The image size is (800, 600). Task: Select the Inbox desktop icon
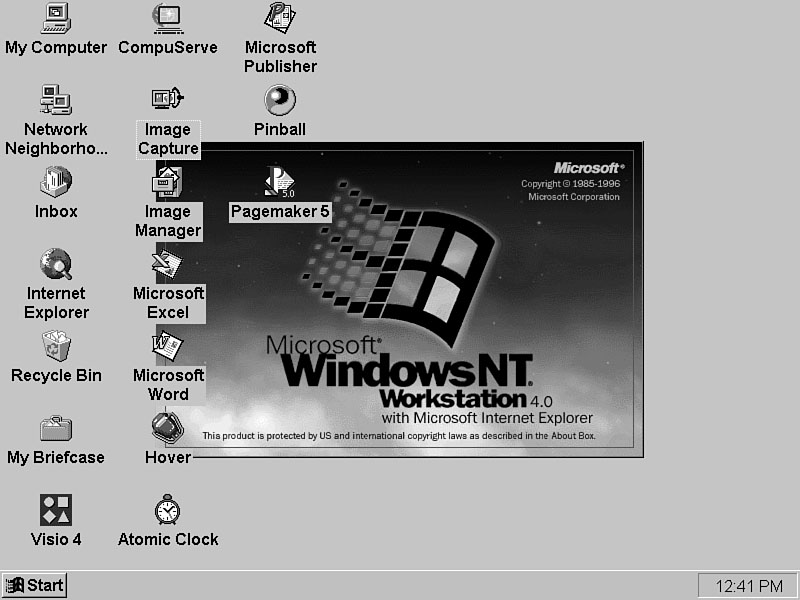[x=56, y=182]
